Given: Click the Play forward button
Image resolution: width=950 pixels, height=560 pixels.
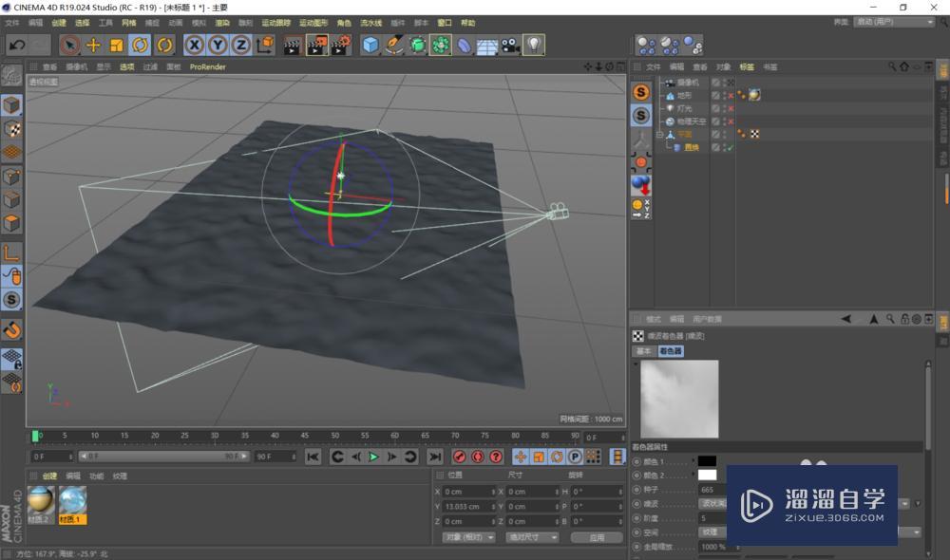Looking at the screenshot, I should [373, 457].
